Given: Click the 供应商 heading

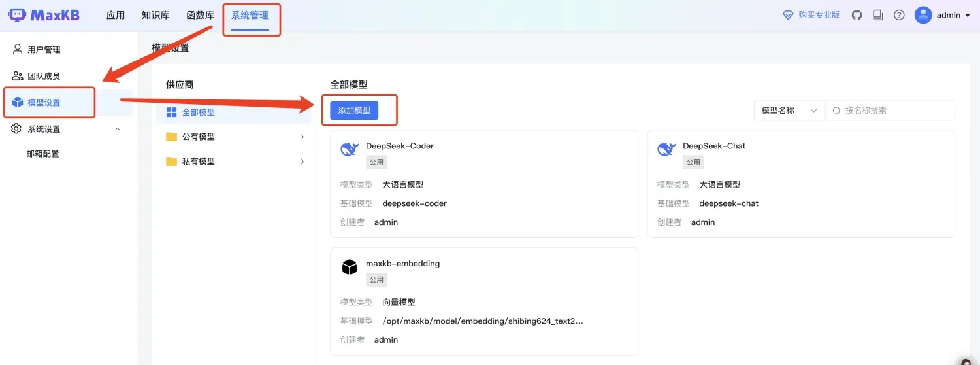Looking at the screenshot, I should click(x=180, y=84).
